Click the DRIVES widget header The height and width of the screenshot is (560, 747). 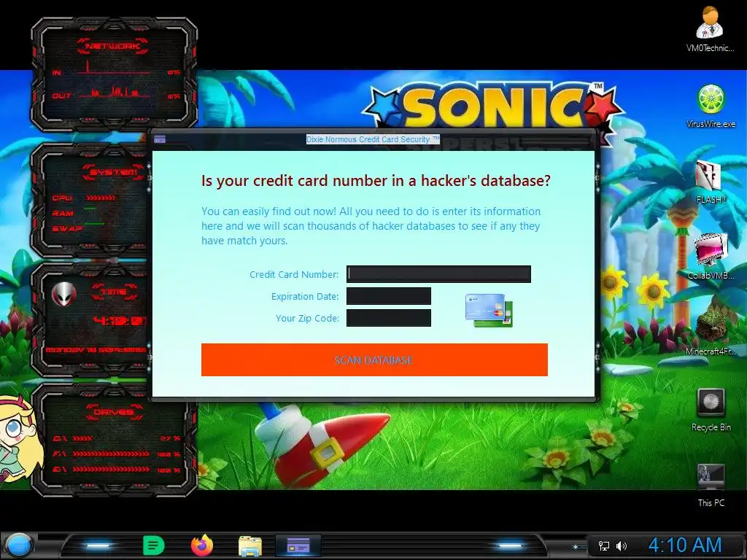point(114,412)
